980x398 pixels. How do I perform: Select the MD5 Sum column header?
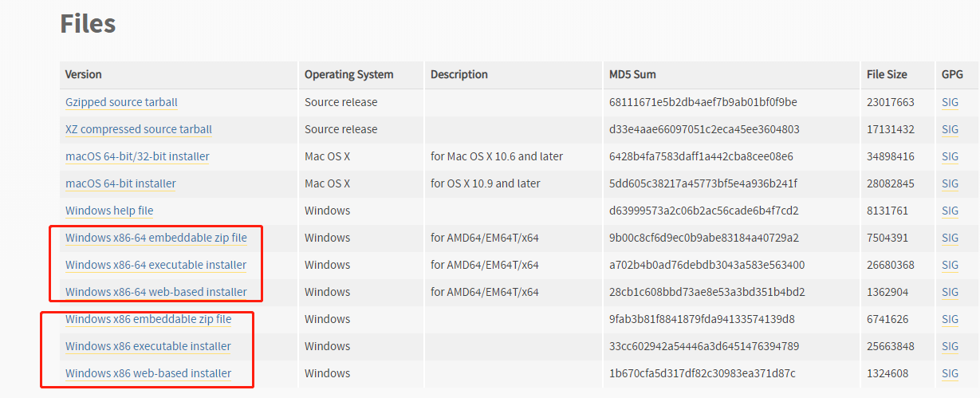click(x=632, y=74)
